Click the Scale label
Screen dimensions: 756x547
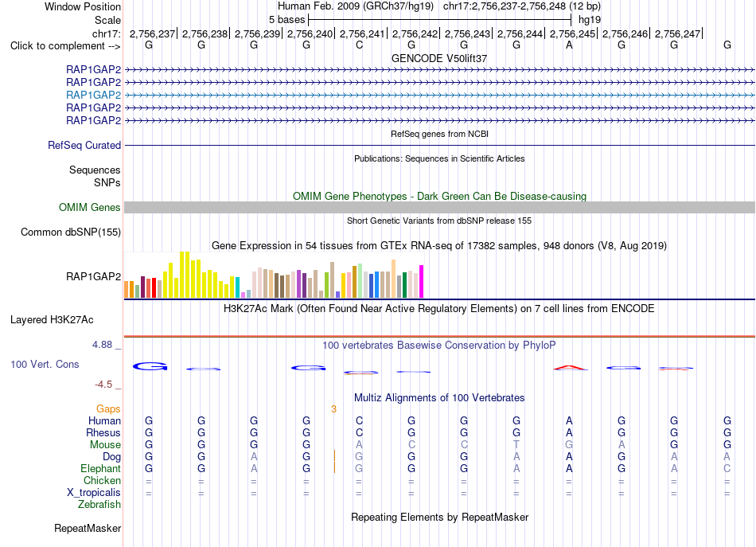[x=108, y=20]
